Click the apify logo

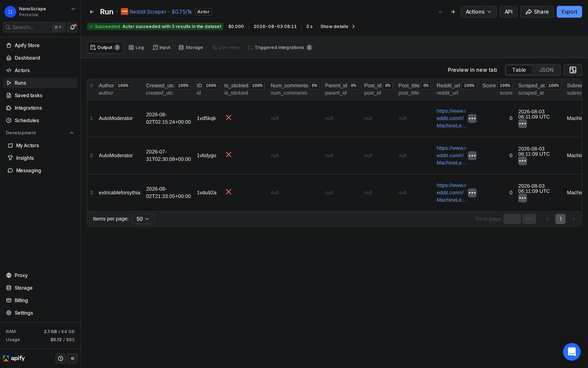point(14,358)
